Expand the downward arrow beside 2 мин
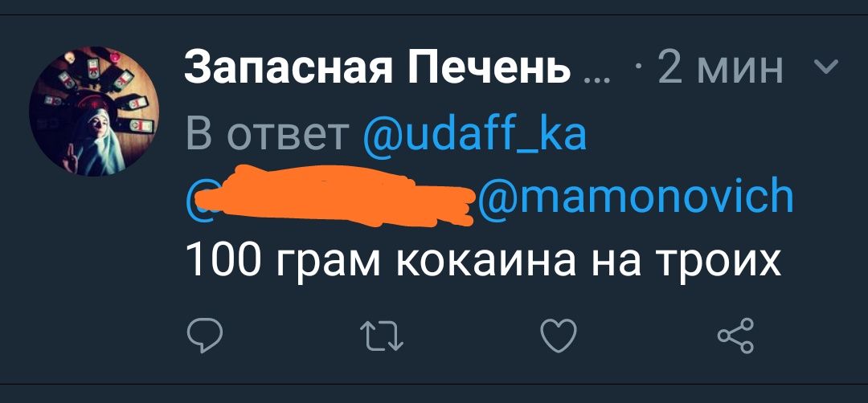868x403 pixels. click(x=828, y=67)
